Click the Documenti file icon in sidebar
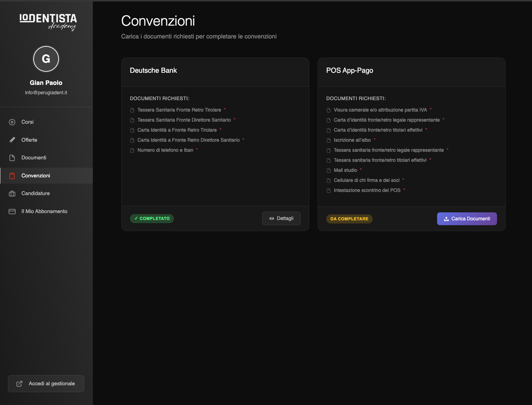The height and width of the screenshot is (405, 532). [x=12, y=158]
